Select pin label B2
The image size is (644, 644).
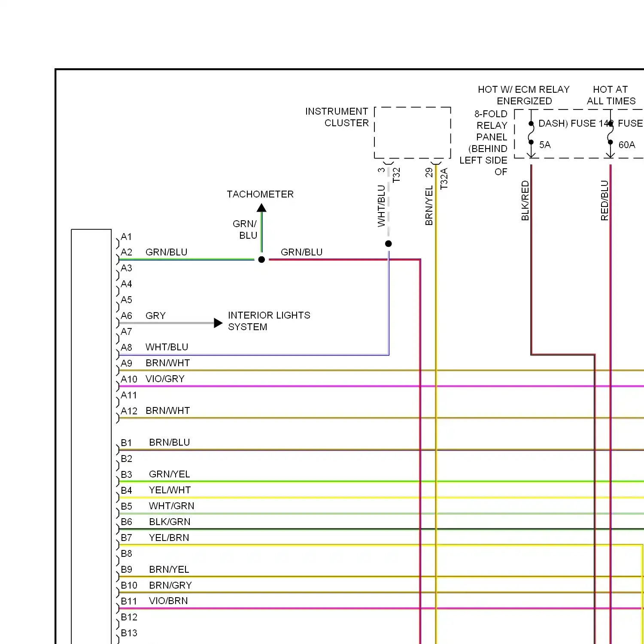(126, 459)
